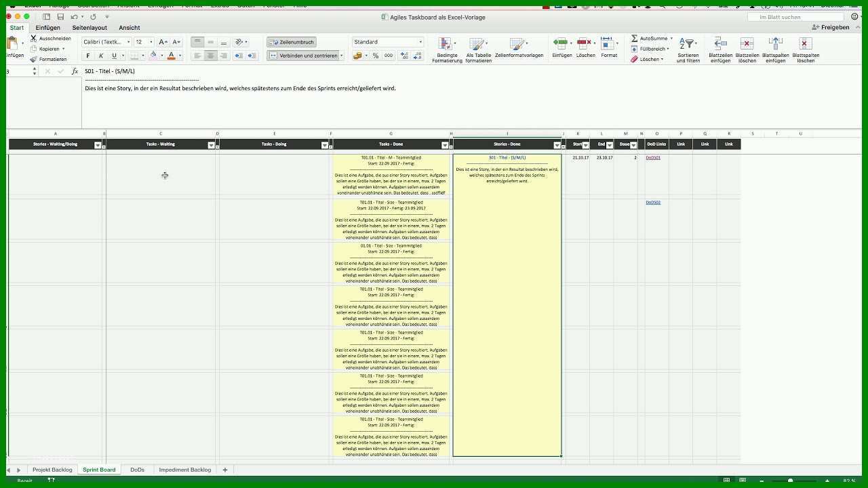Click the undo arrow icon
This screenshot has height=488, width=868.
[74, 17]
